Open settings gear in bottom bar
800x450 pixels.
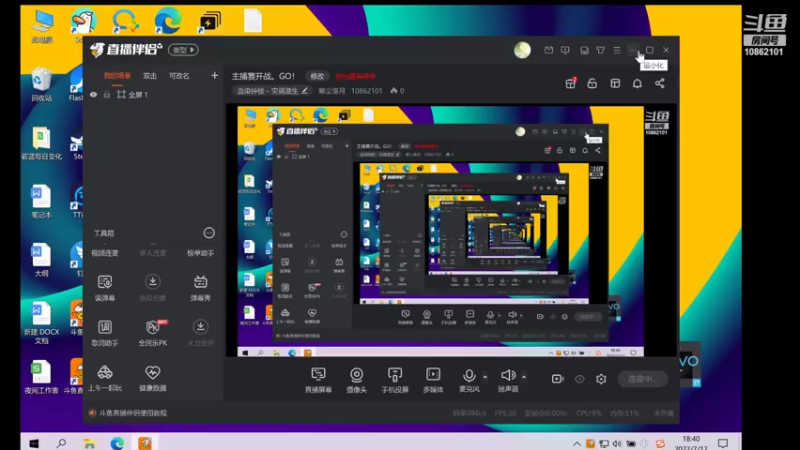601,379
